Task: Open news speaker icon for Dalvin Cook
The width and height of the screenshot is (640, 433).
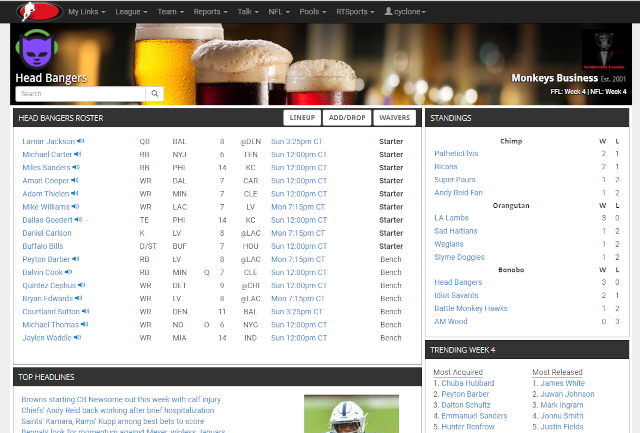Action: 68,272
